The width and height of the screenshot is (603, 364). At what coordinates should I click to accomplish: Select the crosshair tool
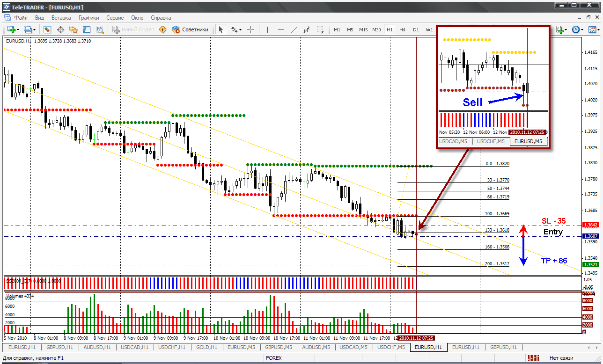[251, 29]
